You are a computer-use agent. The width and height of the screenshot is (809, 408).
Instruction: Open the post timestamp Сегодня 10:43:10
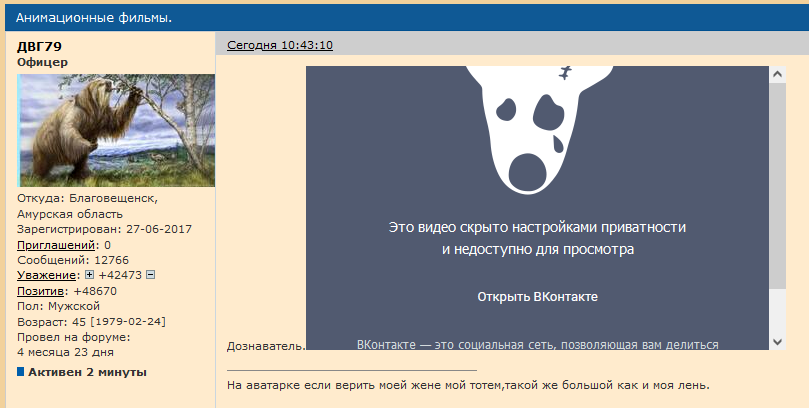tap(280, 45)
